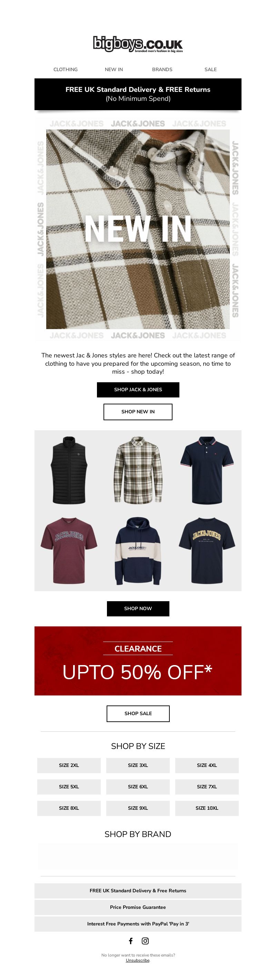276x980 pixels.
Task: Open the colour-block hoodie product image
Action: pos(138,550)
